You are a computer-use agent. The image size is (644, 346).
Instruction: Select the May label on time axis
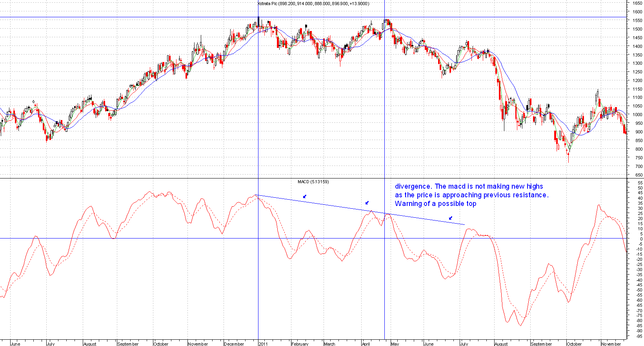coord(395,344)
